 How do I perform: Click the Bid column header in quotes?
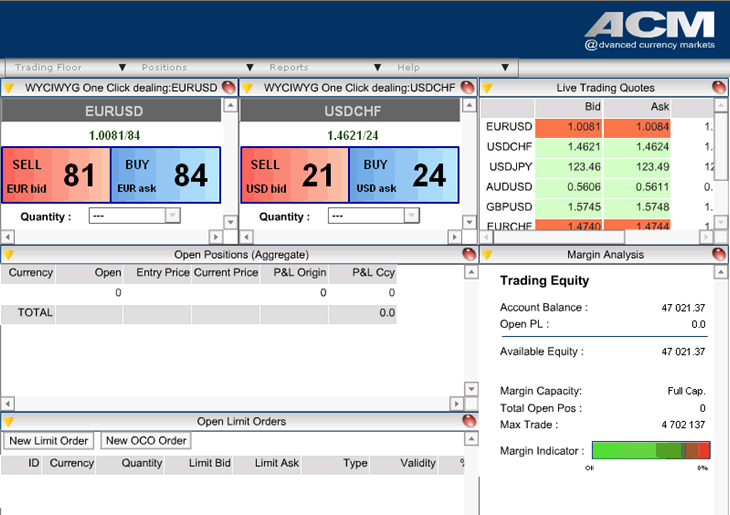pos(568,107)
